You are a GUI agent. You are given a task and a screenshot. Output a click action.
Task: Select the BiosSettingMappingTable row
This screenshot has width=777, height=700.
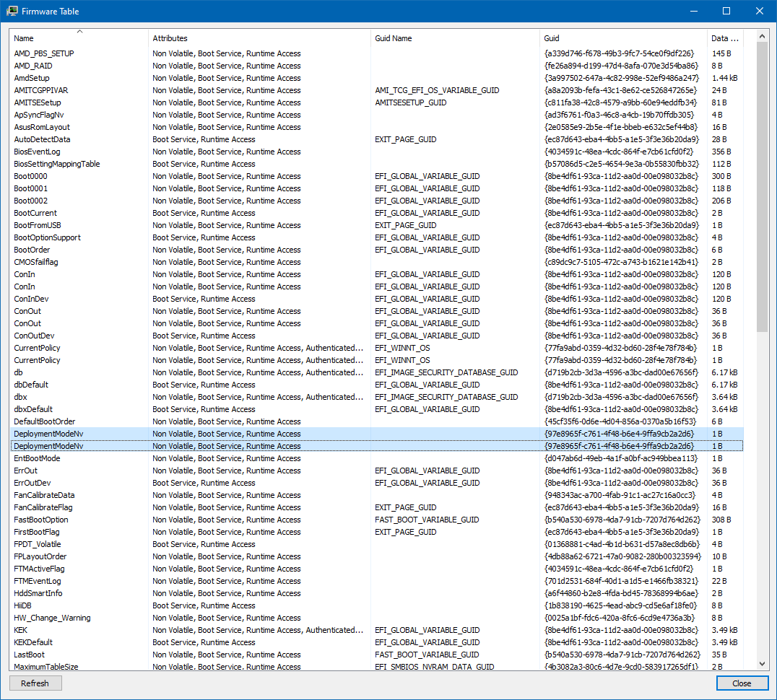tap(377, 164)
